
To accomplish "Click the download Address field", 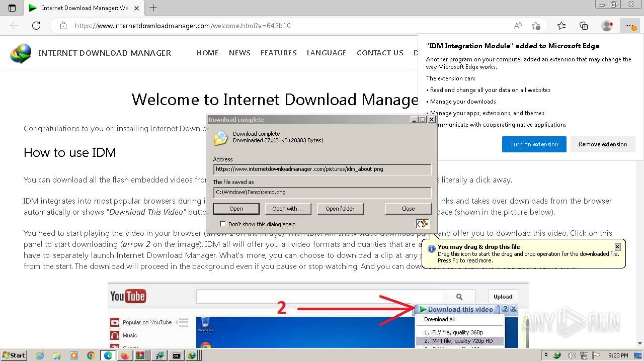I will pos(322,169).
